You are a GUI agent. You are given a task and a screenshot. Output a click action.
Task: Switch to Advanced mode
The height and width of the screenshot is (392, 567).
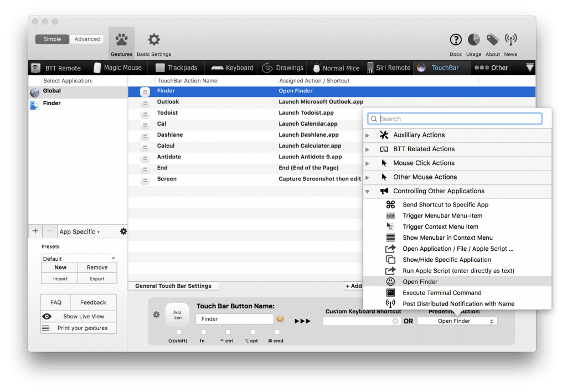tap(87, 39)
